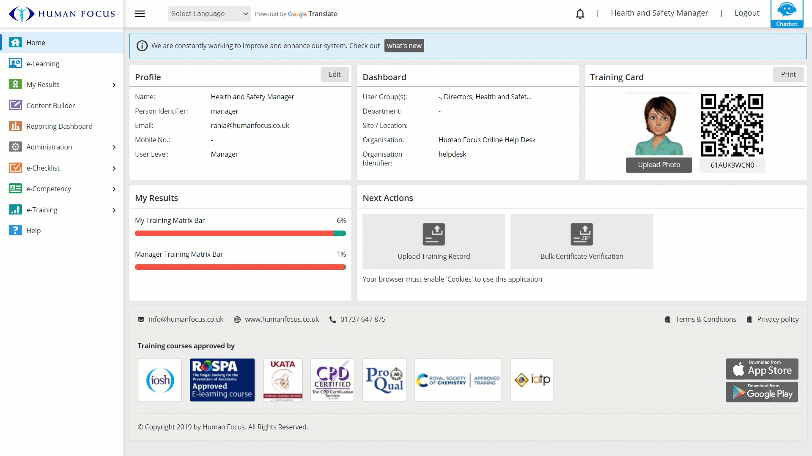Download from the App Store badge
This screenshot has height=456, width=812.
coord(761,369)
